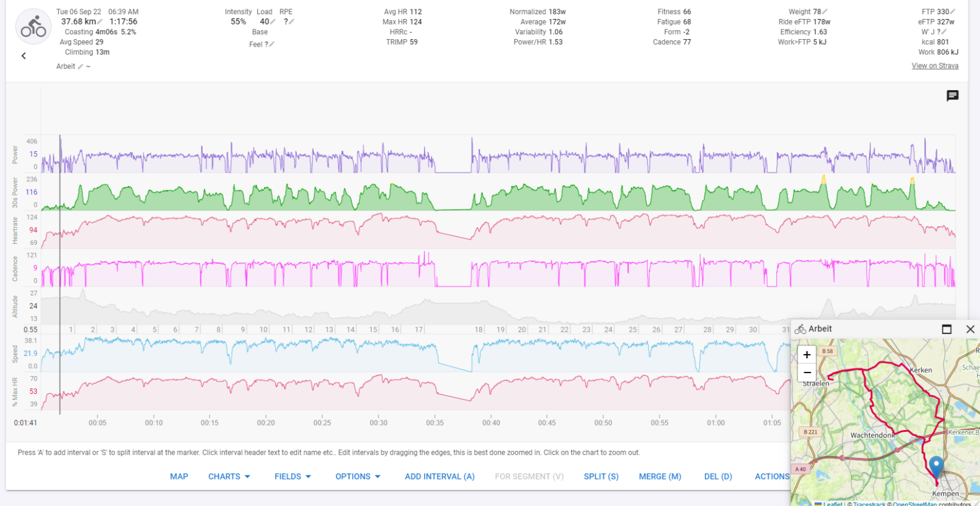
Task: Edit the RPE rating using its pencil
Action: pyautogui.click(x=292, y=22)
